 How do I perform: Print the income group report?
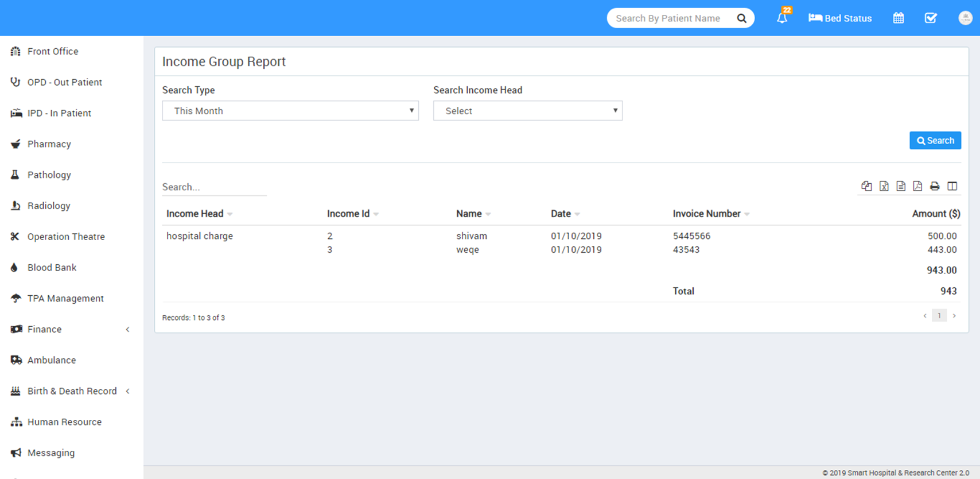(935, 186)
